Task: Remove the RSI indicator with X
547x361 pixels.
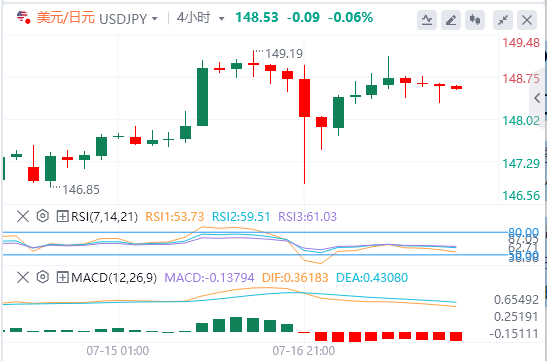Action: 23,217
